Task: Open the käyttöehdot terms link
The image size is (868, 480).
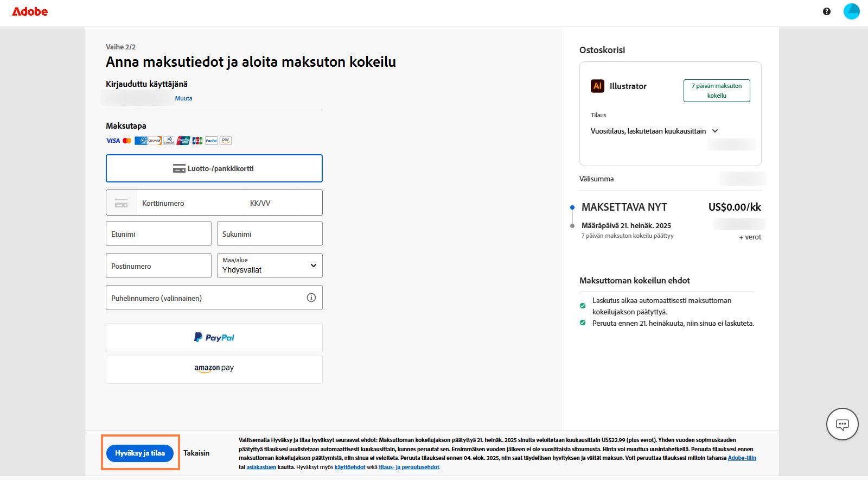Action: pyautogui.click(x=349, y=467)
